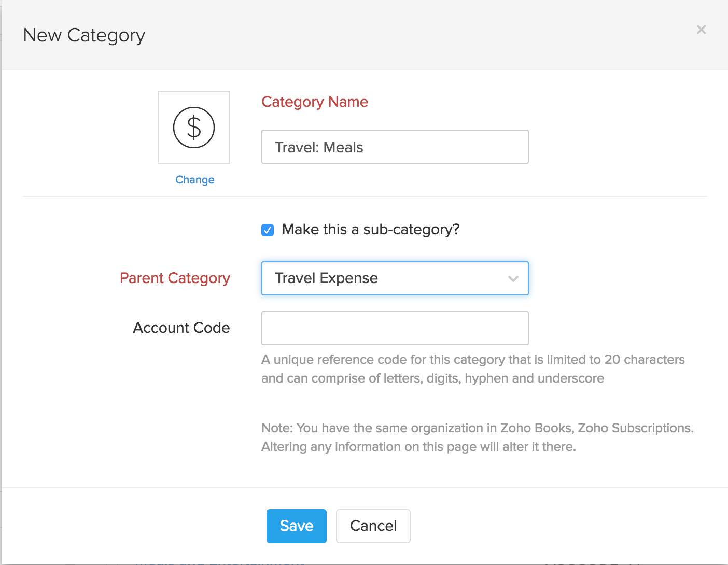Open the category icon picker via Change
The height and width of the screenshot is (565, 728).
(x=194, y=179)
